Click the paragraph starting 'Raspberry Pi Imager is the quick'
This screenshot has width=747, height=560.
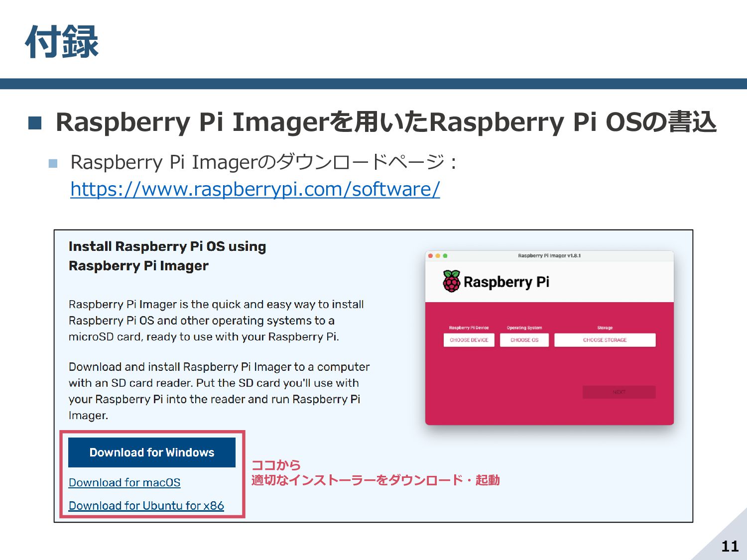216,321
